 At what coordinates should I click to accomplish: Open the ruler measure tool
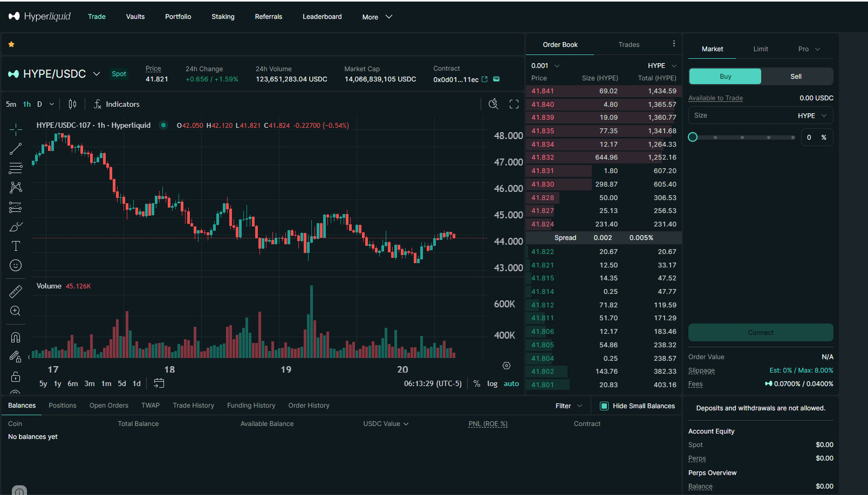(16, 292)
